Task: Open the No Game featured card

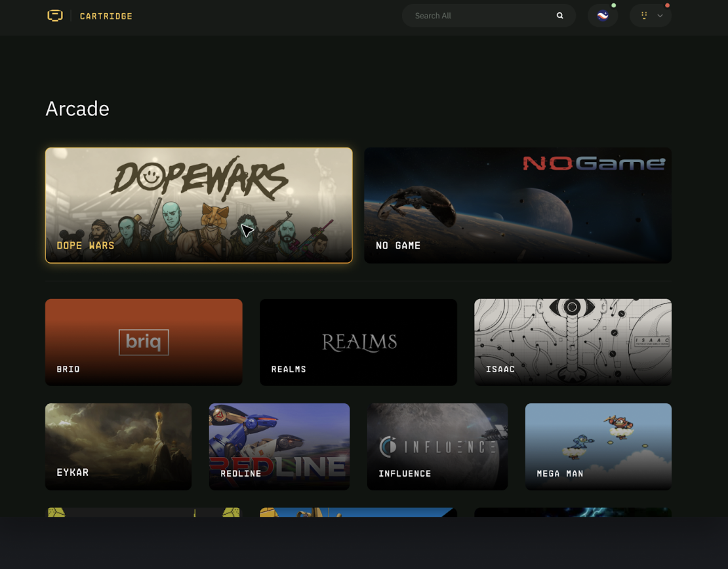Action: point(517,205)
